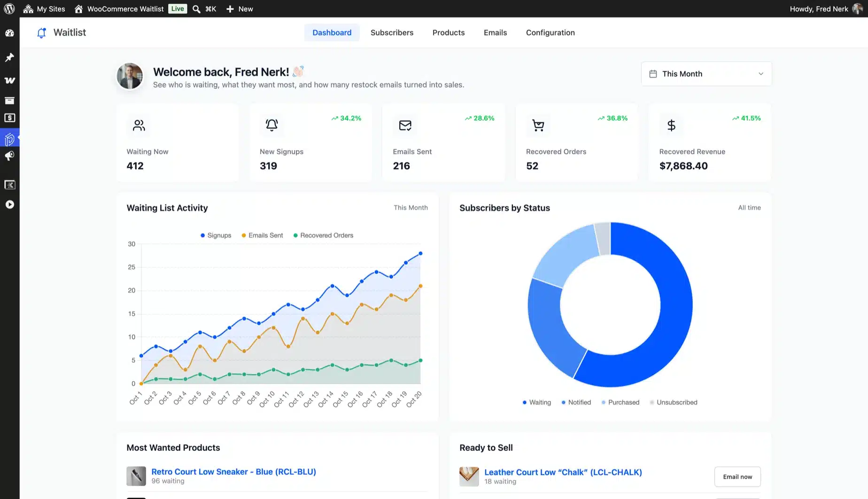This screenshot has width=868, height=499.
Task: Toggle the Notified segment in donut legend
Action: [576, 402]
